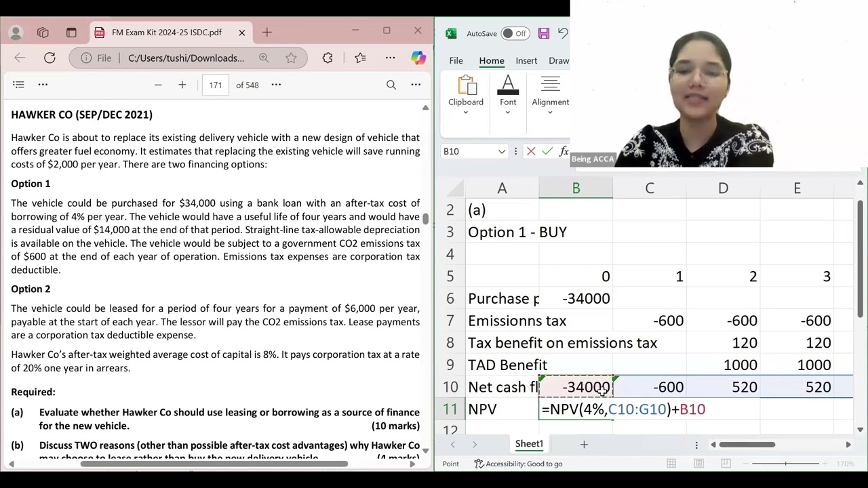The image size is (868, 488).
Task: Open Excel File menu
Action: click(x=456, y=61)
